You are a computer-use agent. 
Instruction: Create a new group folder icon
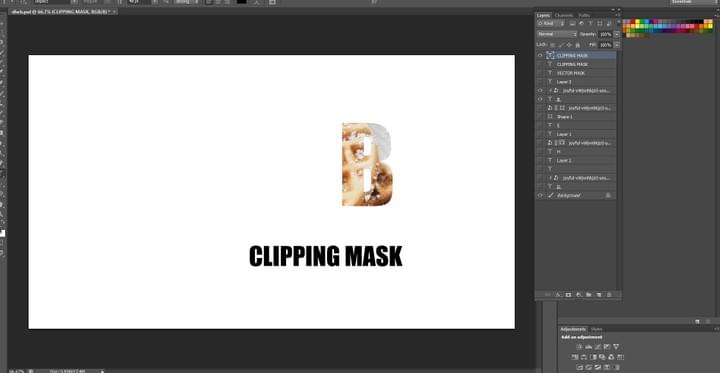[x=588, y=294]
